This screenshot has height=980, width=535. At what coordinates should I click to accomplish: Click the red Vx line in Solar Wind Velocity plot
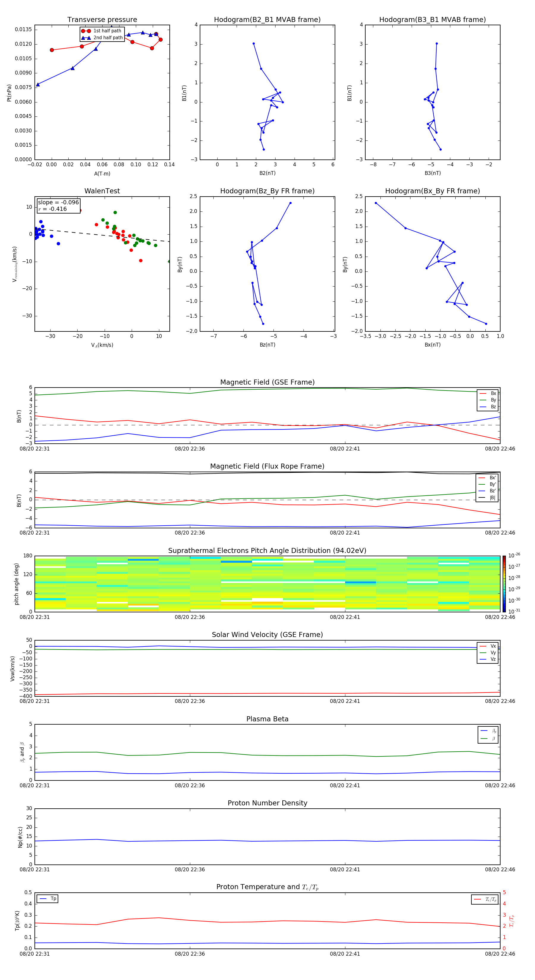coord(267,693)
